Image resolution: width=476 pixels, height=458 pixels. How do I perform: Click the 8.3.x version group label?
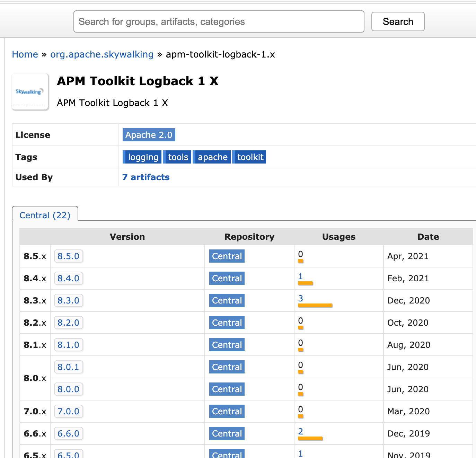(x=35, y=300)
